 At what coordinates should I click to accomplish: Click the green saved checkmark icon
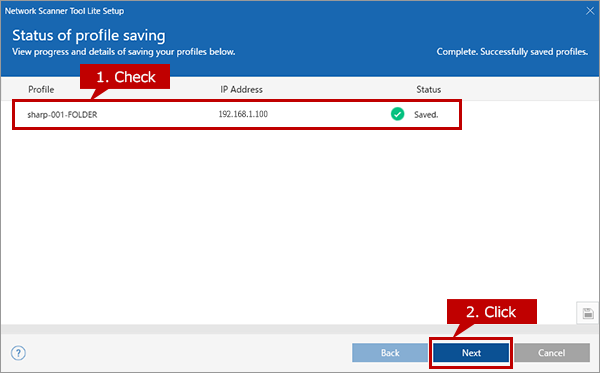(x=398, y=114)
